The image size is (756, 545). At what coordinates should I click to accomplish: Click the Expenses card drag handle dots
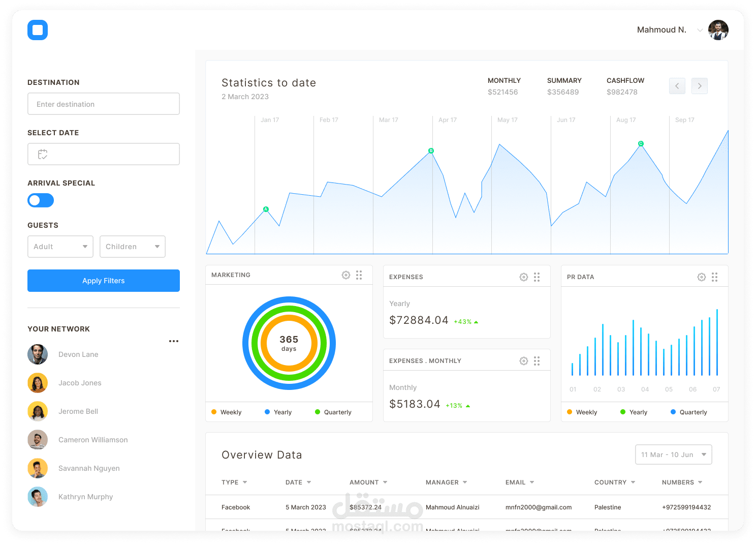(537, 277)
